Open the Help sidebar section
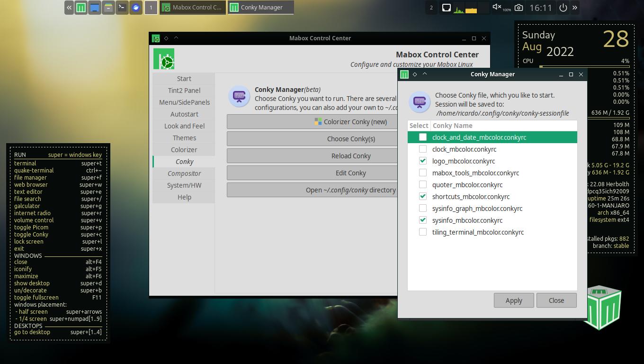Viewport: 644px width, 364px height. point(184,197)
